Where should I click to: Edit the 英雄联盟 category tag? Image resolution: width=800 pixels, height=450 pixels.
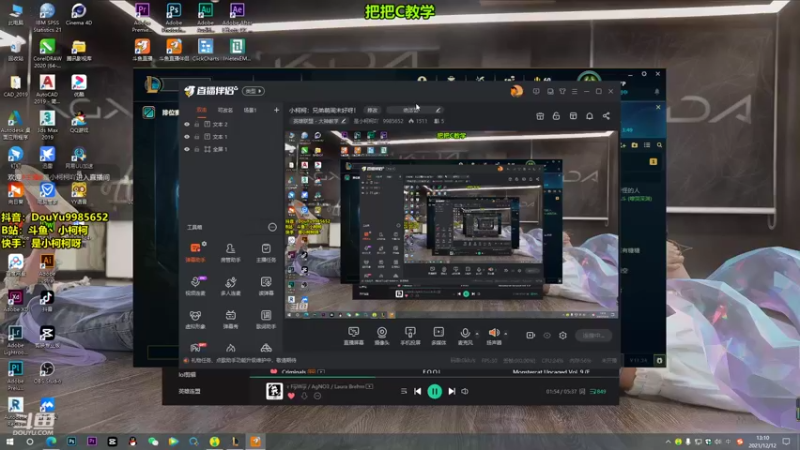coord(319,121)
